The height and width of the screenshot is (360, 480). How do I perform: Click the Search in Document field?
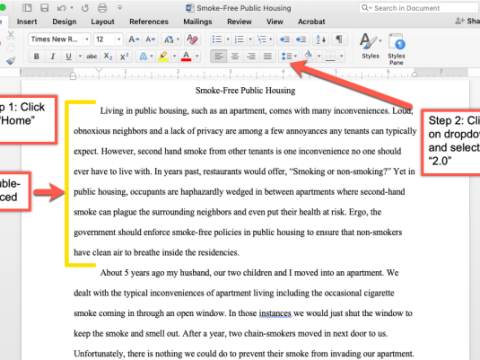click(x=419, y=8)
